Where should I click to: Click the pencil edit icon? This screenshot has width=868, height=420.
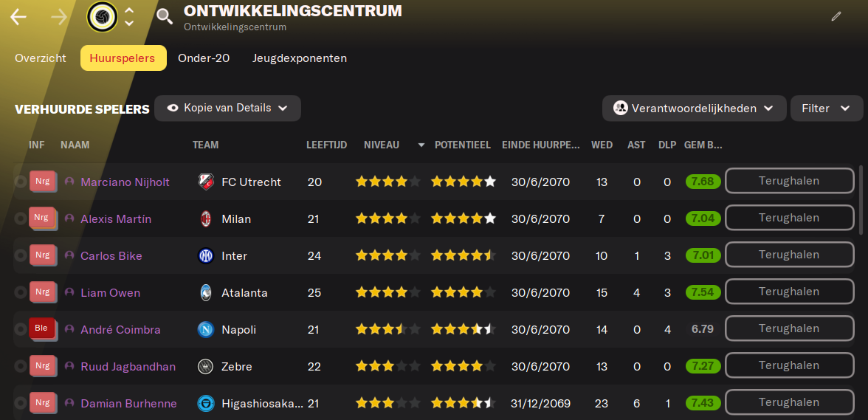pyautogui.click(x=836, y=16)
